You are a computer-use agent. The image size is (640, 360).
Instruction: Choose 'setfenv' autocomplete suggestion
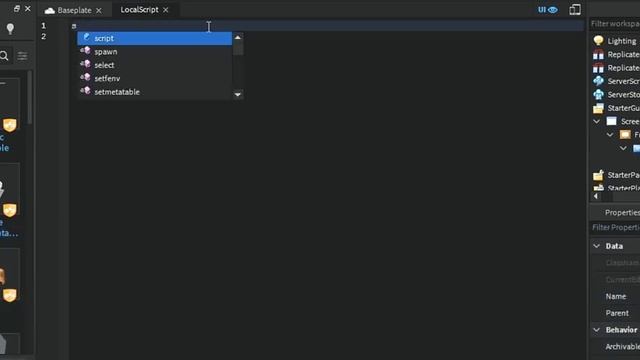(155, 78)
